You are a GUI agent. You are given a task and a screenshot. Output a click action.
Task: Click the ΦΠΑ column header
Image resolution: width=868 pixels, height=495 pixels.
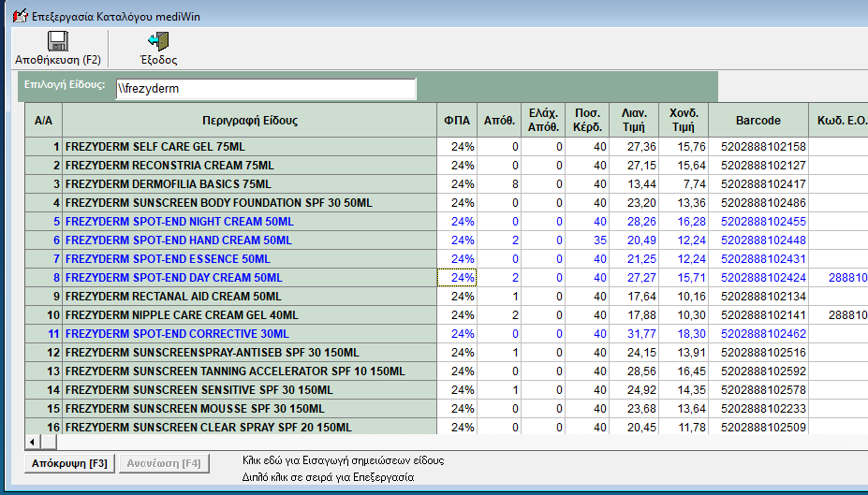[x=457, y=121]
